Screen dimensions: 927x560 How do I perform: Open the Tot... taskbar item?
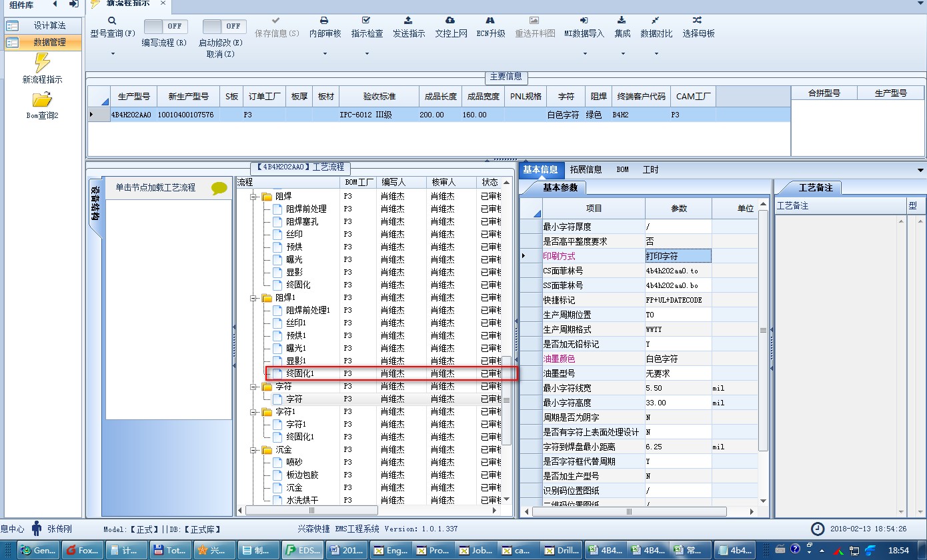coord(169,551)
